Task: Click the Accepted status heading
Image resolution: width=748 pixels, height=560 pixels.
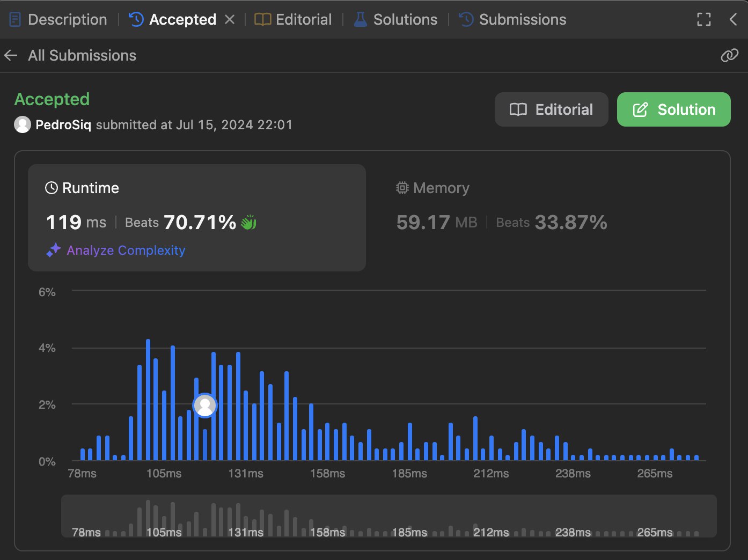Action: pos(52,99)
